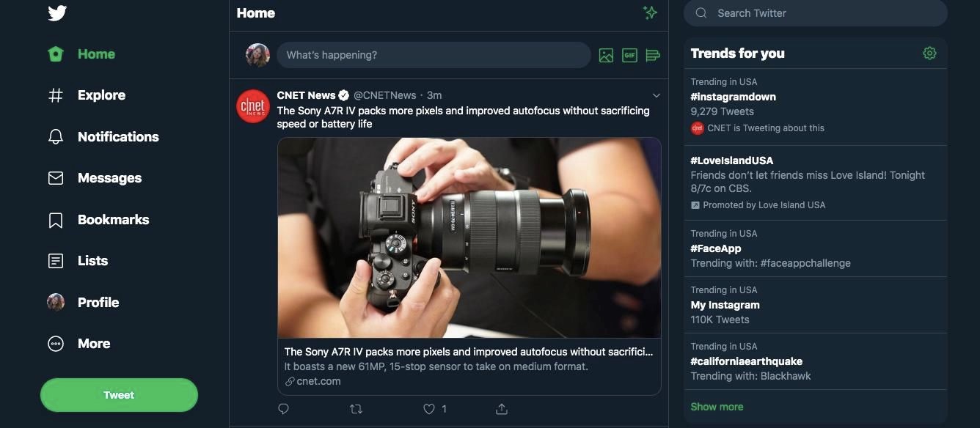Open the tweet options chevron menu
980x428 pixels.
(x=656, y=95)
